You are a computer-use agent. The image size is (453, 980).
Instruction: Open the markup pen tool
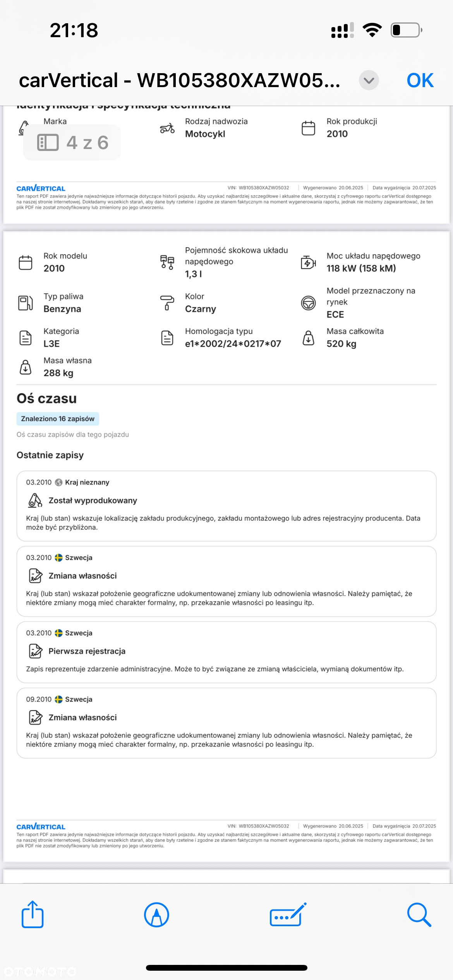(156, 915)
